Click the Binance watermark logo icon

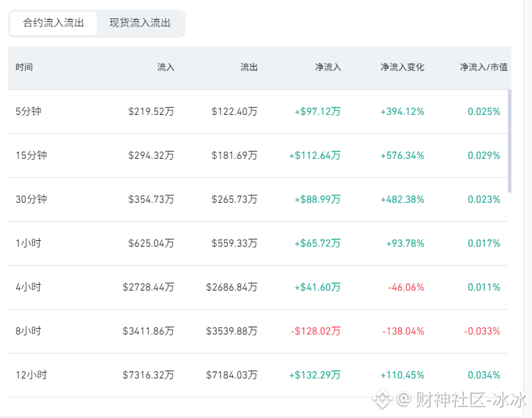tap(383, 398)
